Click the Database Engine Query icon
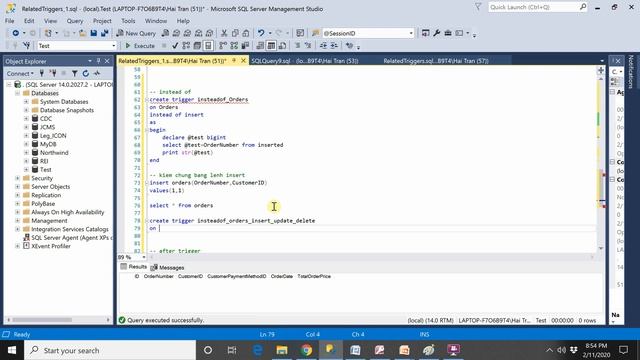 pyautogui.click(x=165, y=33)
